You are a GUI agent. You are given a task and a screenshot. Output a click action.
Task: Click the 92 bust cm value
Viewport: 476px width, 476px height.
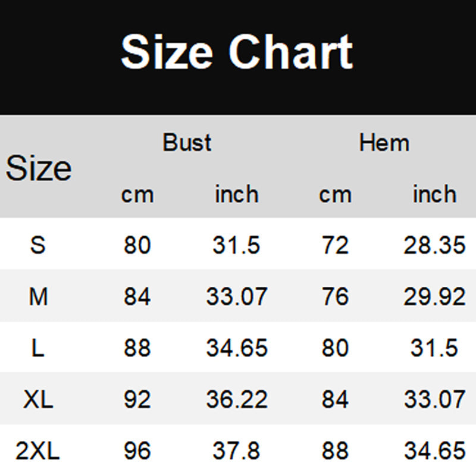click(x=137, y=400)
